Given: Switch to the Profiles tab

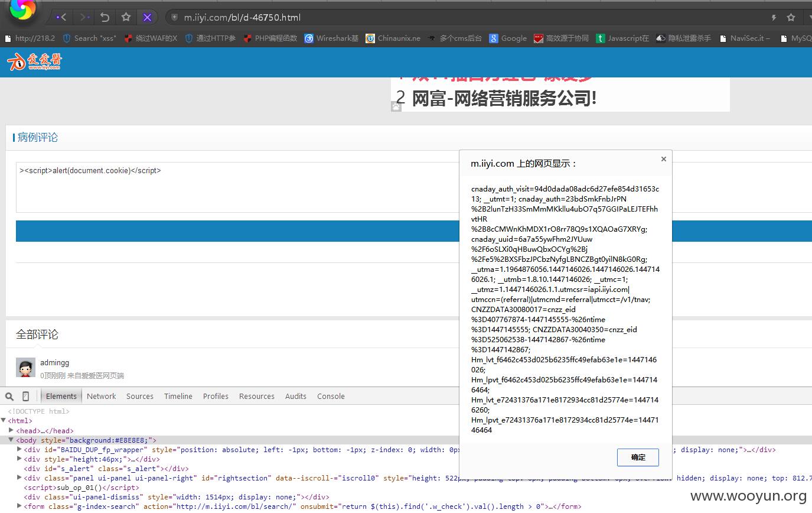Looking at the screenshot, I should pos(216,396).
